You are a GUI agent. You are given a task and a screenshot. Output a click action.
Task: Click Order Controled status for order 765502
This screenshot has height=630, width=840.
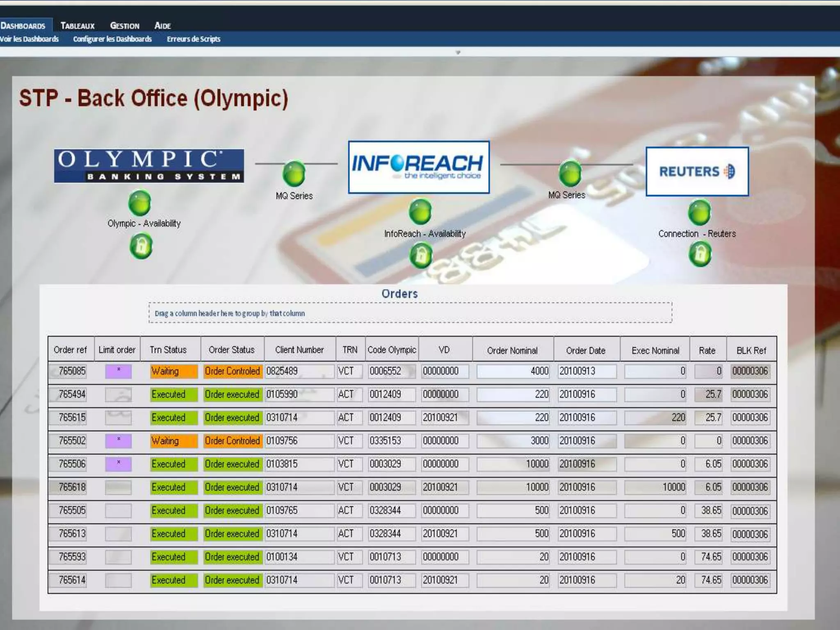click(233, 441)
